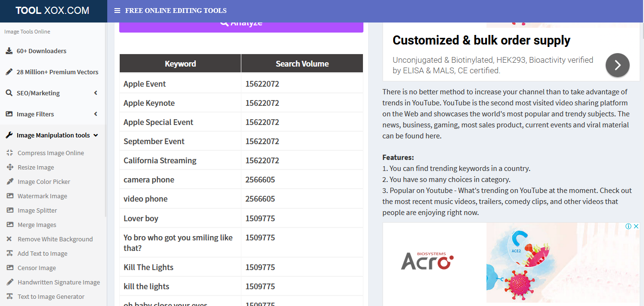
Task: Open Text to Image Generator tool
Action: 51,296
